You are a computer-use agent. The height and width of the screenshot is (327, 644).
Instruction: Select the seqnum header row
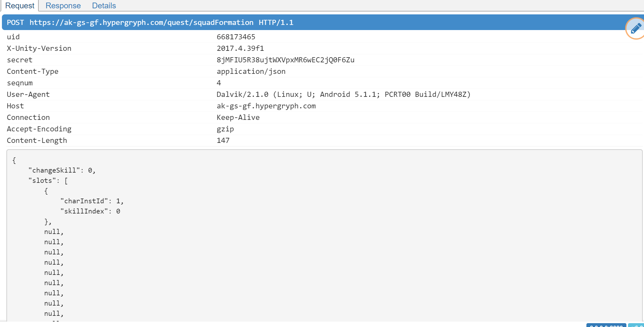click(20, 83)
